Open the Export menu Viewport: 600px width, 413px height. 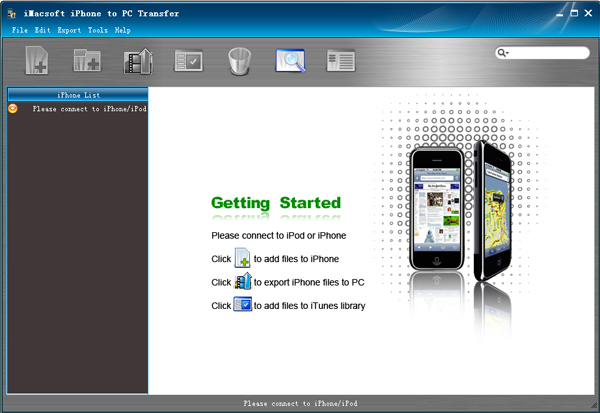click(x=69, y=30)
